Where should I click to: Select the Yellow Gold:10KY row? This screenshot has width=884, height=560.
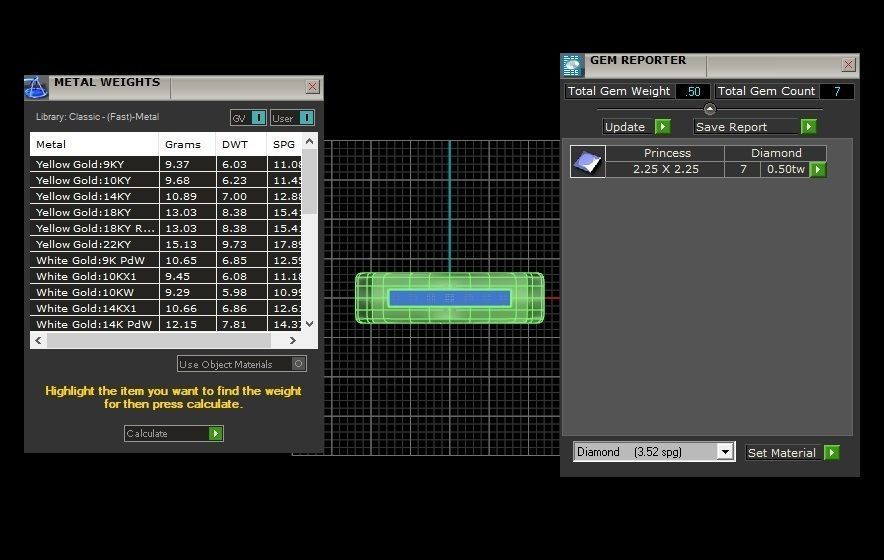coord(166,180)
